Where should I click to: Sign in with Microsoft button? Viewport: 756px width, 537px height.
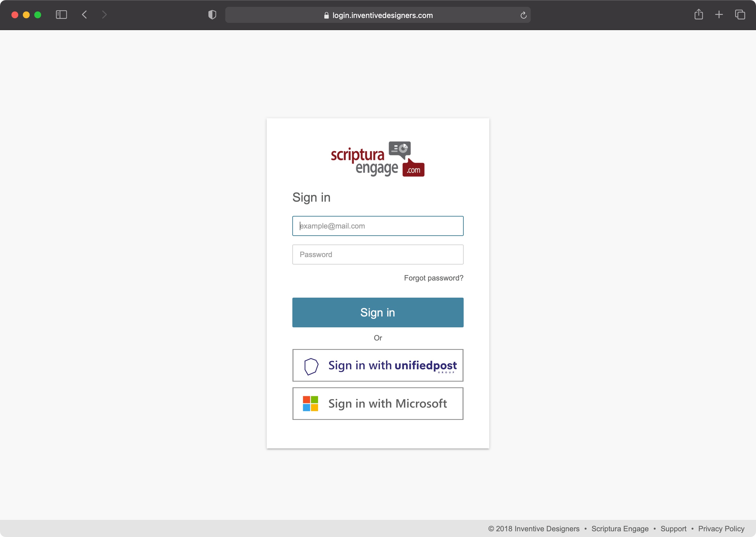(378, 404)
